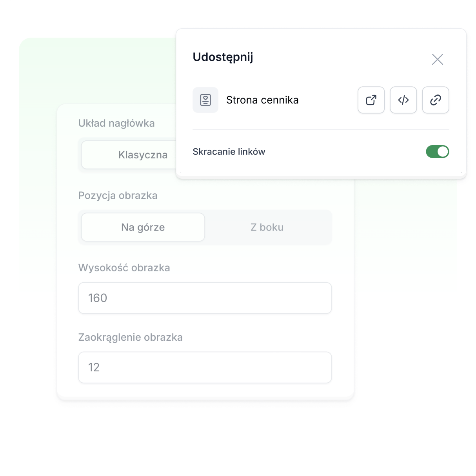Screen dimensions: 476x476
Task: Close the Udostępnij dialog with the X
Action: pyautogui.click(x=437, y=59)
